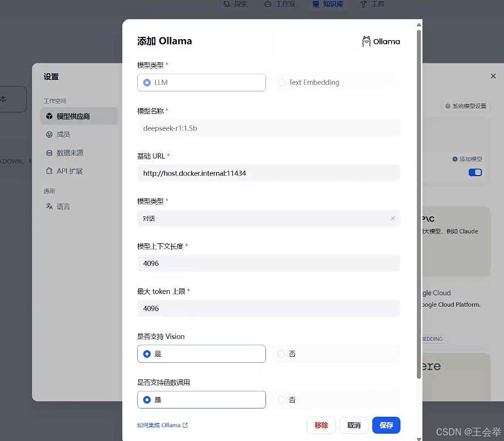This screenshot has height=441, width=504.
Task: Click the API 扩展 puzzle icon
Action: click(49, 171)
